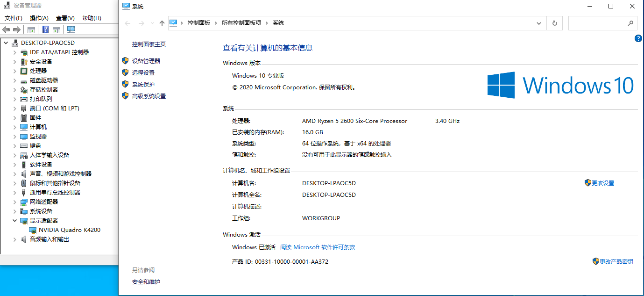Open the 文件(F) menu
Image resolution: width=644 pixels, height=296 pixels.
pos(14,18)
